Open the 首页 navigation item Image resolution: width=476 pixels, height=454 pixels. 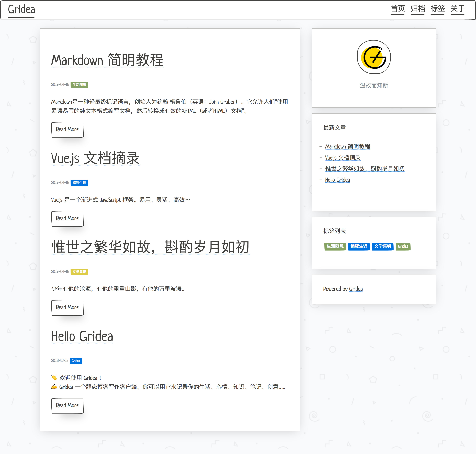(x=398, y=9)
